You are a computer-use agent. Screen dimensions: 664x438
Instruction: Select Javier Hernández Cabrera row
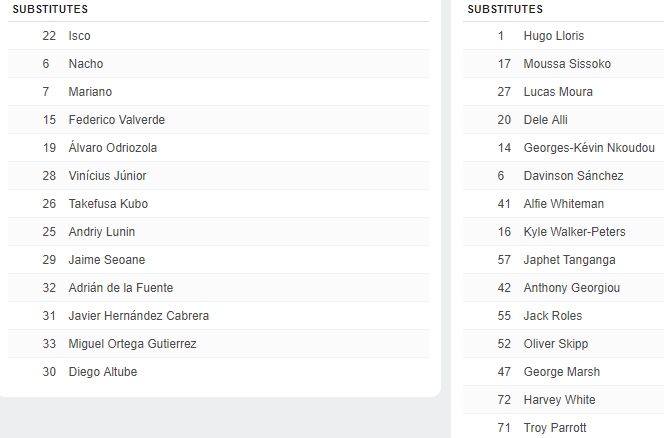tap(139, 316)
